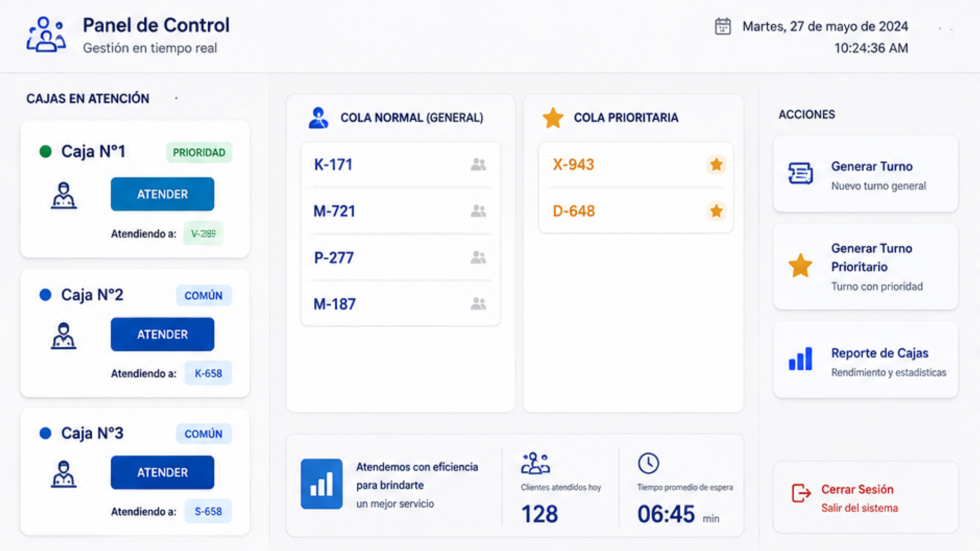Open the Reporte de Cajas card
This screenshot has width=980, height=551.
(866, 360)
